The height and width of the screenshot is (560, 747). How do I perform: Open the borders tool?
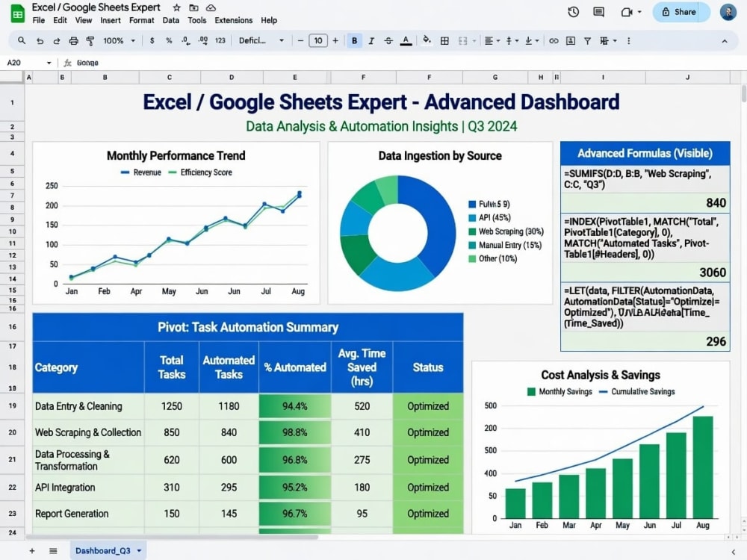pos(444,41)
